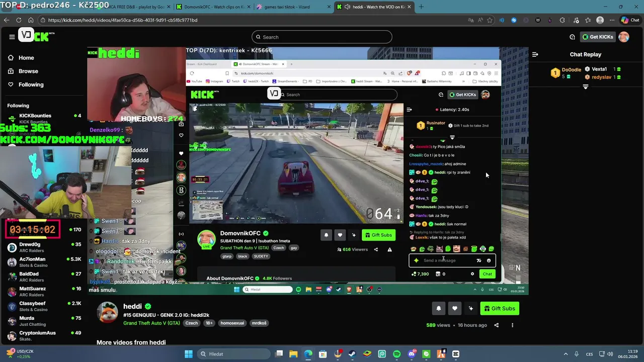Open CryptoniumAus channel in sidebar
644x362 pixels.
(x=44, y=335)
